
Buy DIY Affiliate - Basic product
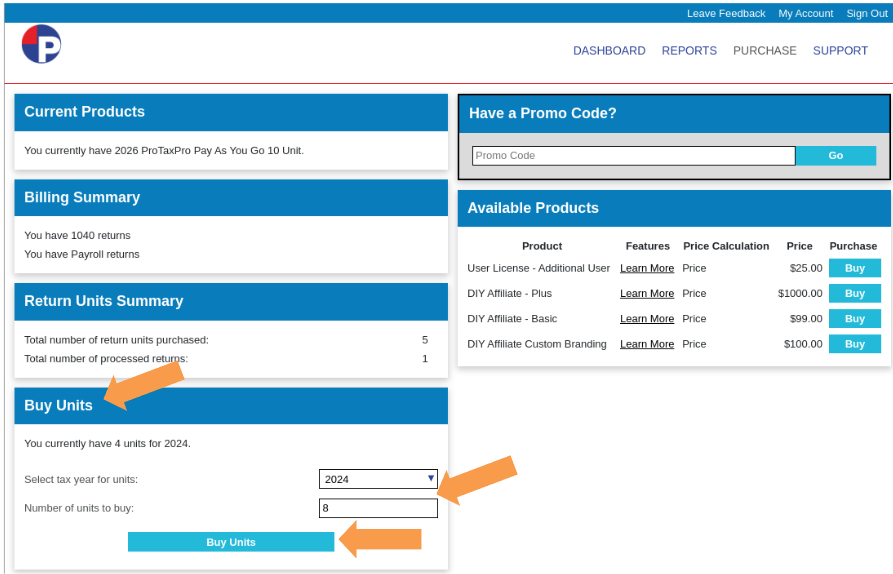pos(854,319)
